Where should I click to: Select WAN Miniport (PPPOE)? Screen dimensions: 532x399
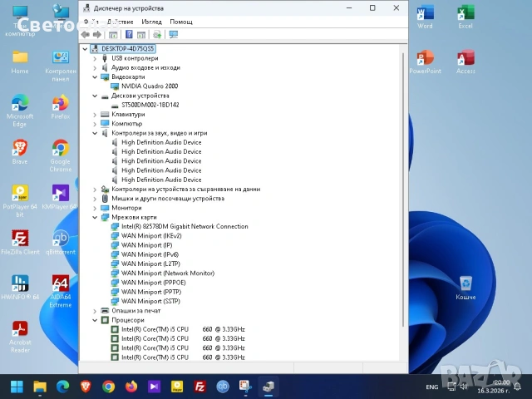click(x=153, y=283)
